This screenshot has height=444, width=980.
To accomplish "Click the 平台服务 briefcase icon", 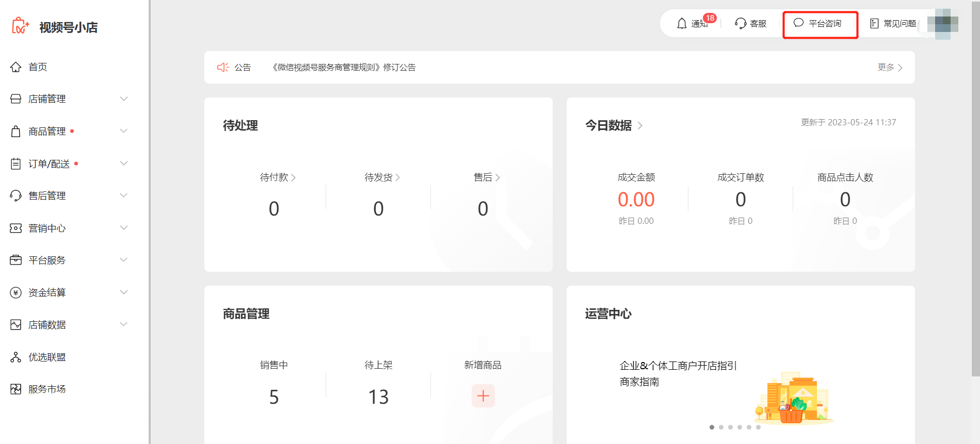I will pyautogui.click(x=16, y=260).
